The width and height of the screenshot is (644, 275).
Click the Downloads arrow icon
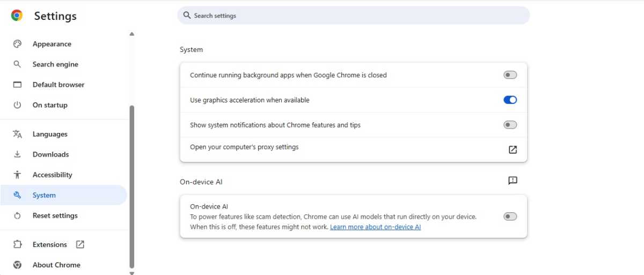pos(17,154)
